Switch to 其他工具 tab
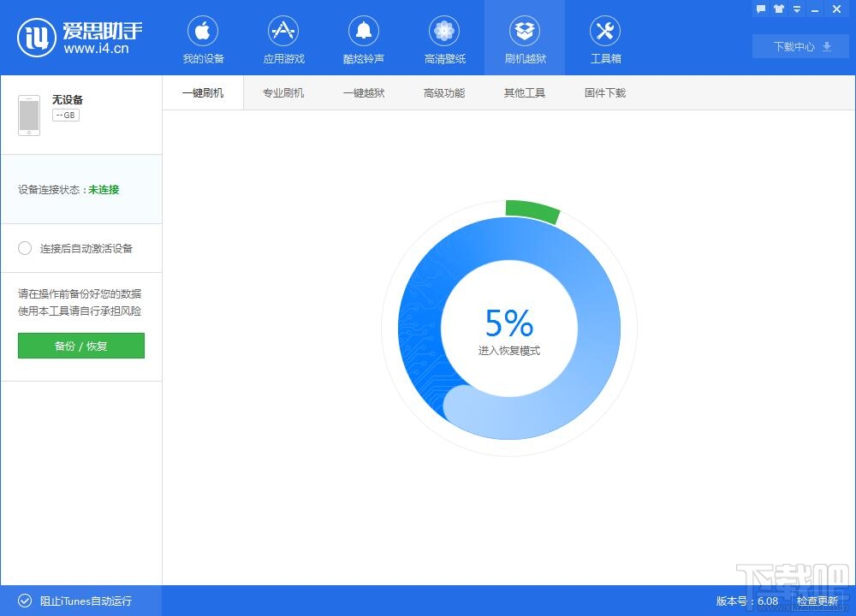Image resolution: width=856 pixels, height=616 pixels. [x=525, y=92]
